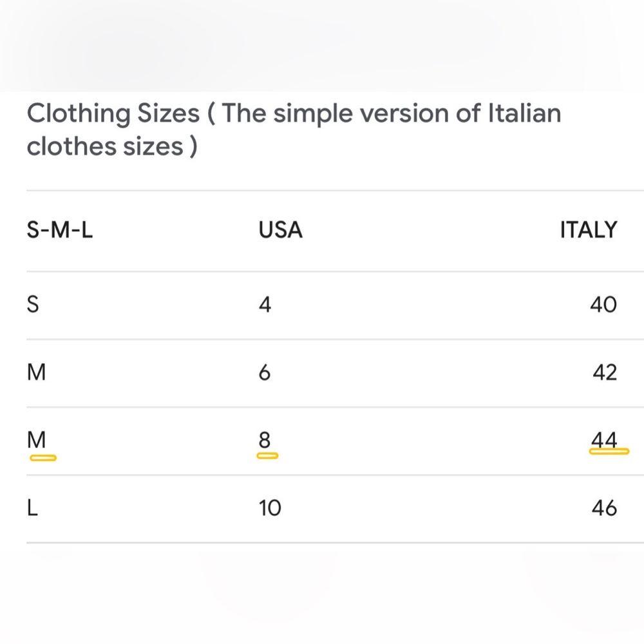644x644 pixels.
Task: Select USA size 10 cell
Action: coord(270,508)
